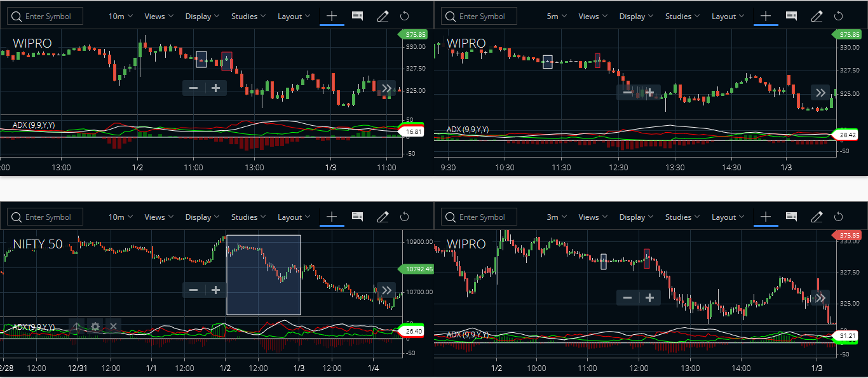Zoom in the NIFTY 50 chart
Viewport: 868px width, 378px height.
pyautogui.click(x=216, y=290)
